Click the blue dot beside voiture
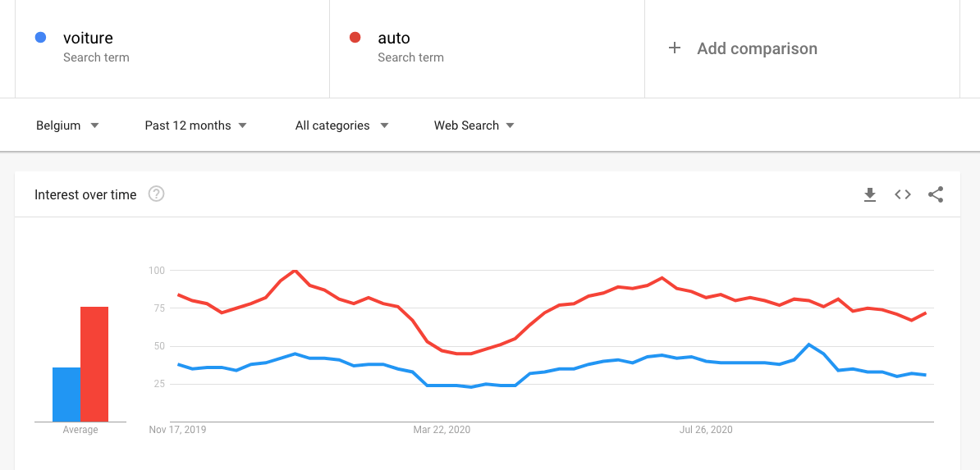The image size is (980, 470). [x=40, y=38]
